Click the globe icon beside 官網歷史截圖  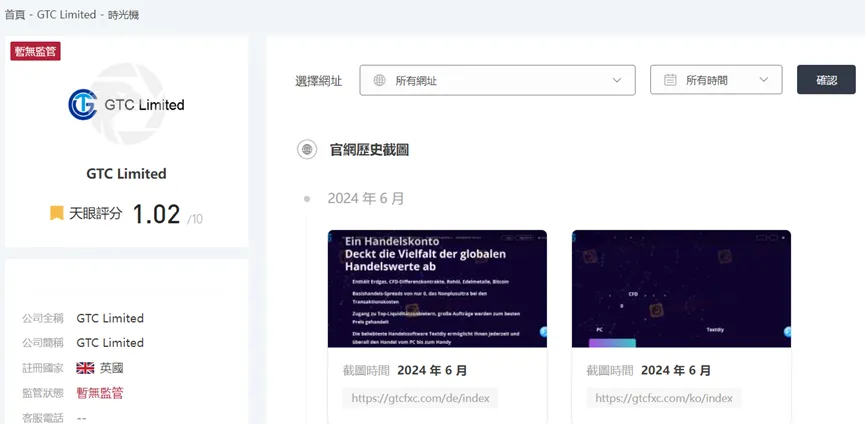click(x=307, y=149)
